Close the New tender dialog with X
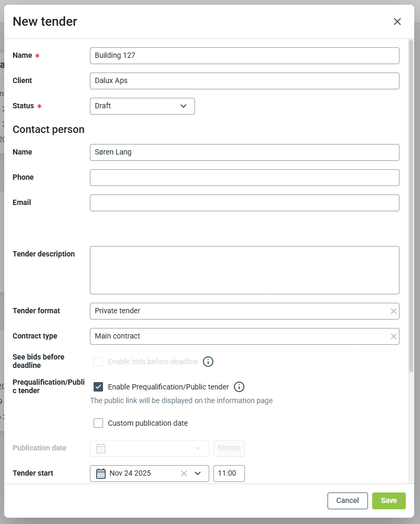The height and width of the screenshot is (524, 420). pyautogui.click(x=397, y=22)
